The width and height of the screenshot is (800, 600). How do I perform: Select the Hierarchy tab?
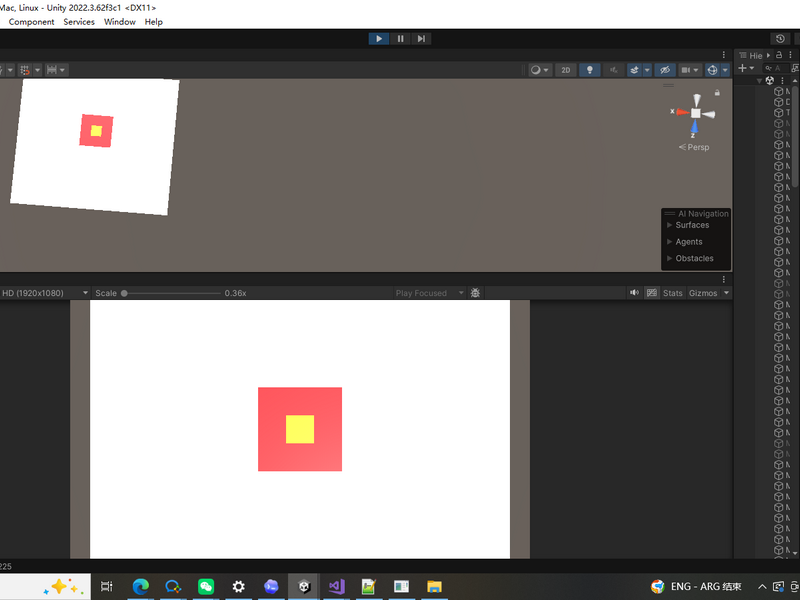pos(751,55)
